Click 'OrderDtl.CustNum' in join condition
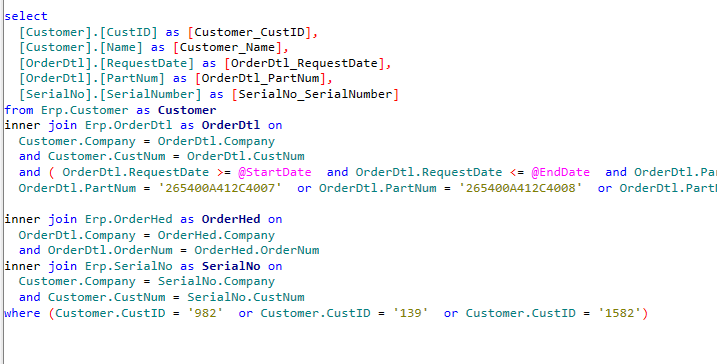Screen dimensions: 717x364 coord(246,157)
